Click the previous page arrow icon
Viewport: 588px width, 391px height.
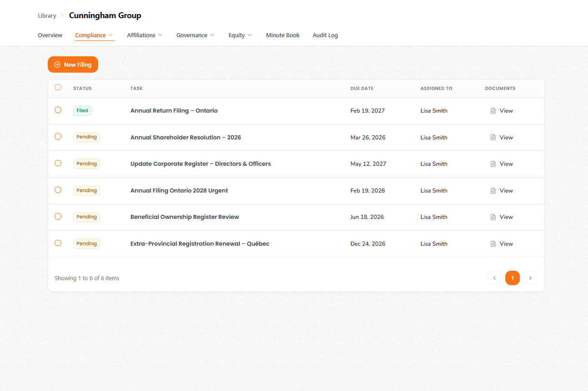click(494, 277)
